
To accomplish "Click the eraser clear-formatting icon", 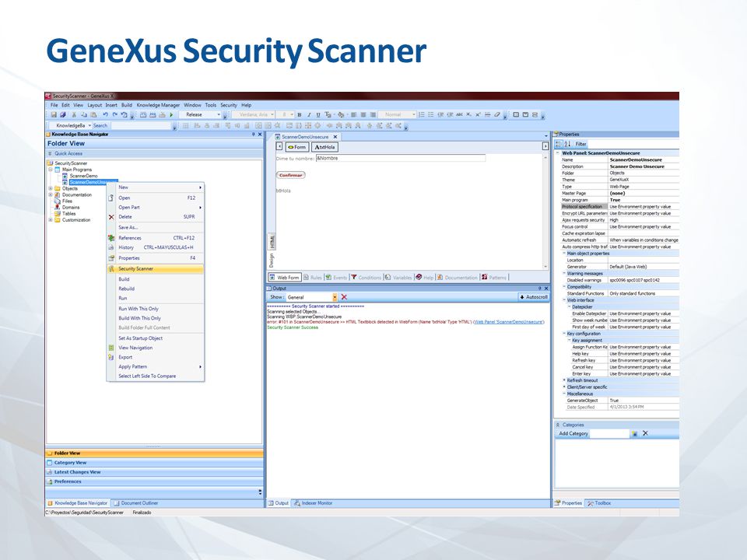I will (x=497, y=115).
